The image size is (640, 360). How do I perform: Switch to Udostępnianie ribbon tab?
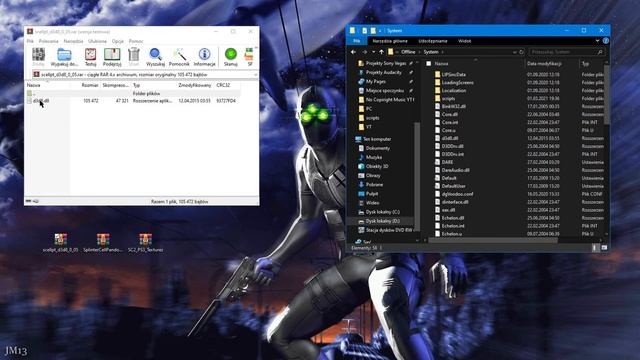(433, 41)
